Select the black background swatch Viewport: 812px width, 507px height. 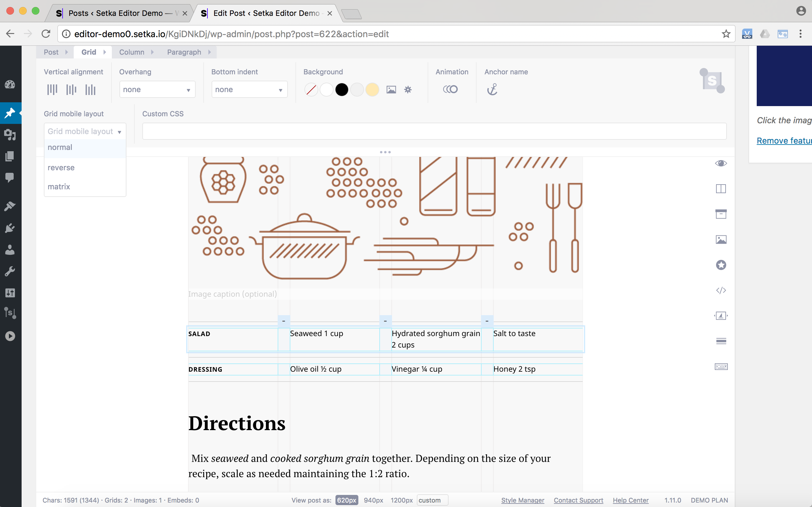click(x=342, y=90)
